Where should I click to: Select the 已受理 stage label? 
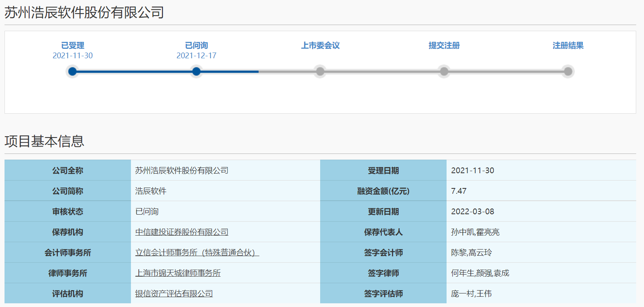click(x=73, y=46)
